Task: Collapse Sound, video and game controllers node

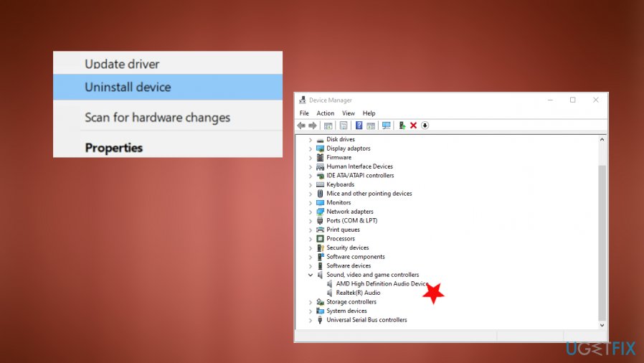Action: [x=311, y=275]
